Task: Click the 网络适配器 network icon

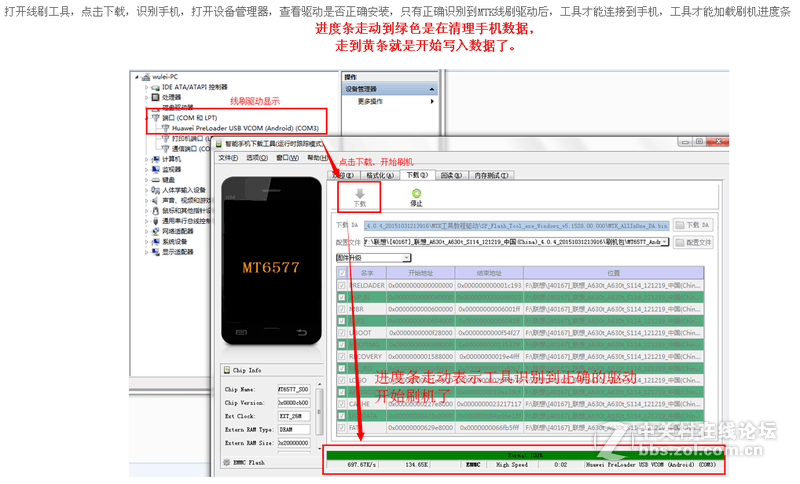Action: (x=156, y=232)
